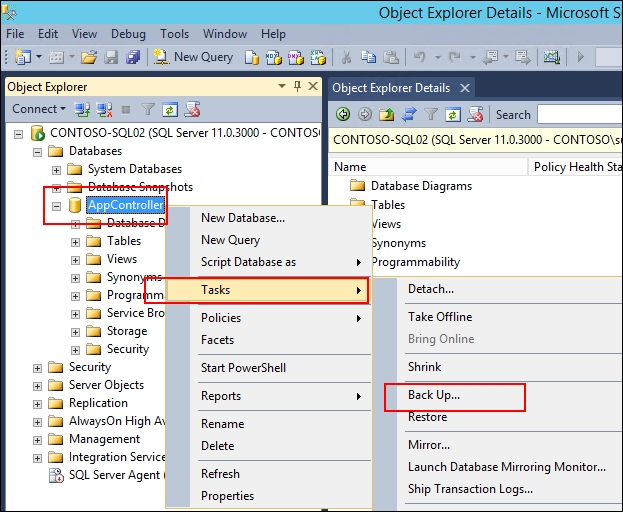The image size is (623, 512).
Task: Click the Back arrow in Object Explorer Details
Action: click(343, 115)
